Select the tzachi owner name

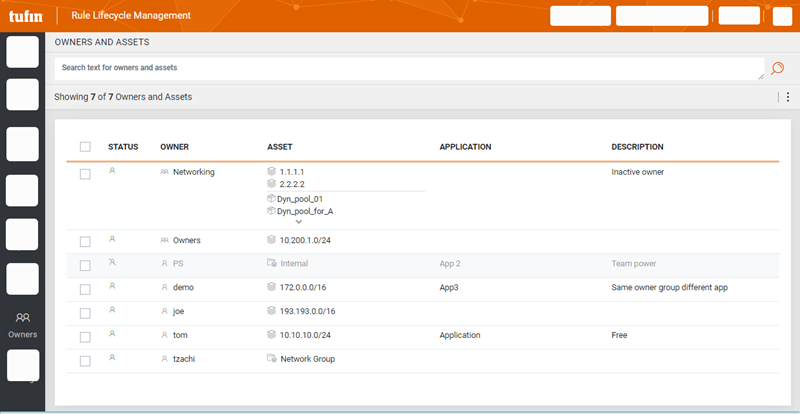[x=184, y=359]
